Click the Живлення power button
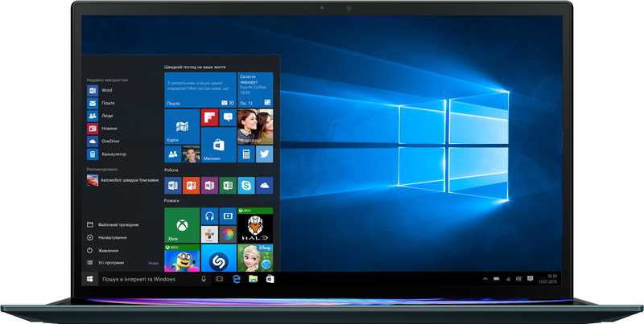644x324 pixels. tap(103, 250)
